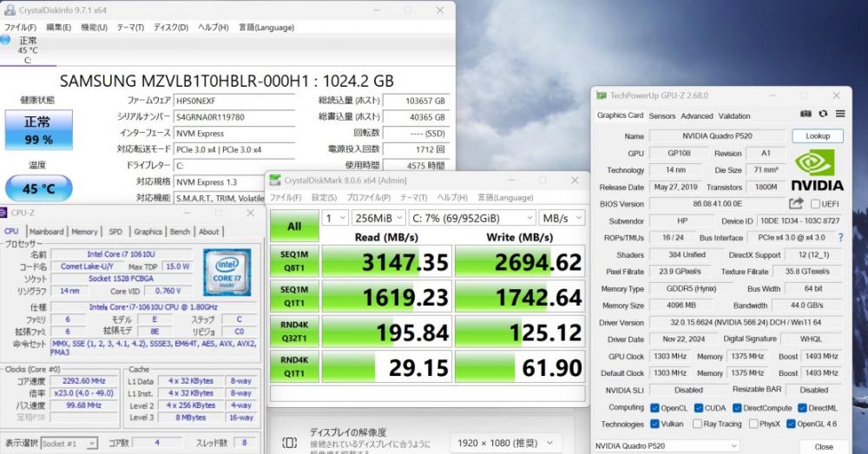Open ディスク(D) menu in CrystalDiskInfo
Viewport: 868px width, 454px height.
[171, 27]
